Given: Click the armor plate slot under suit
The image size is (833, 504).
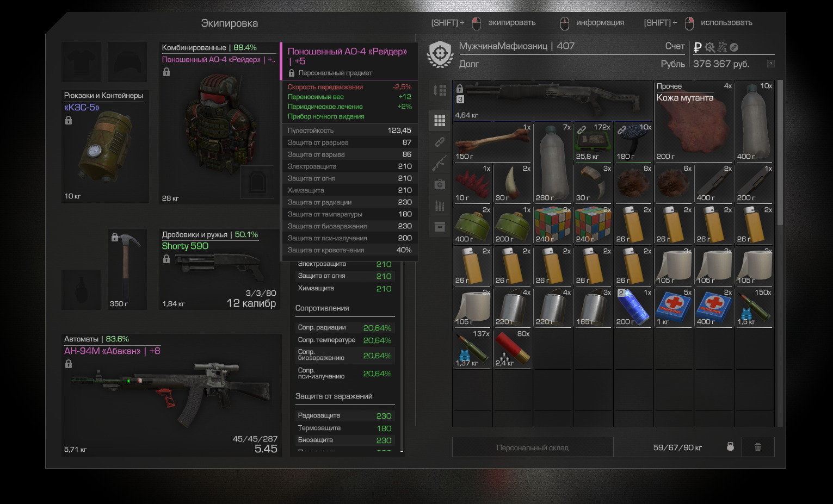Looking at the screenshot, I should (257, 182).
